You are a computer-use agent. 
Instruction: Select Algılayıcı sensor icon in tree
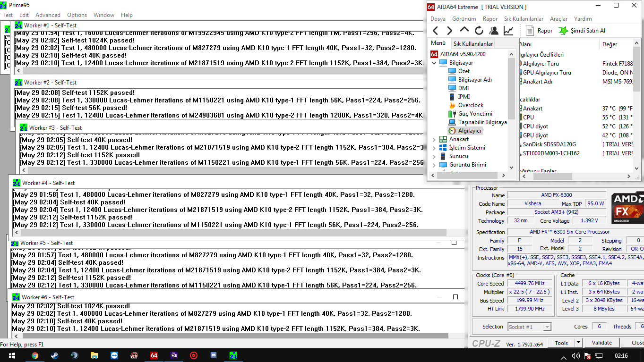click(452, 131)
